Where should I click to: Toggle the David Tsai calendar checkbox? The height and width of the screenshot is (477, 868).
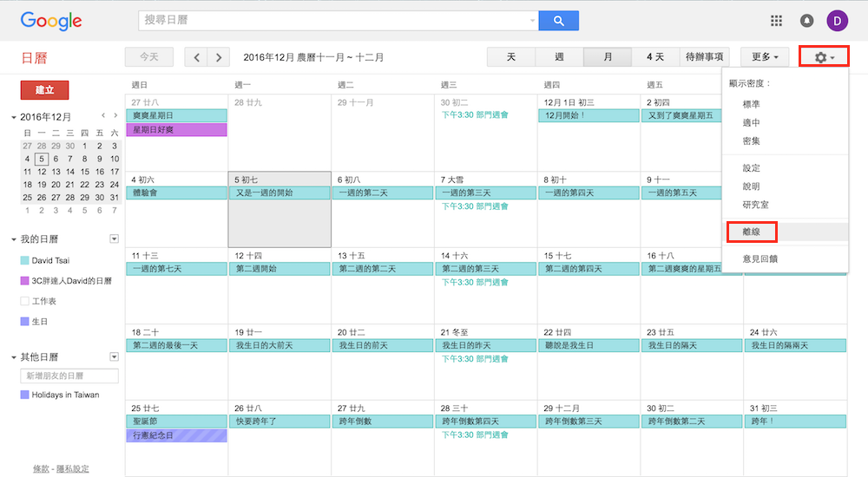point(24,260)
